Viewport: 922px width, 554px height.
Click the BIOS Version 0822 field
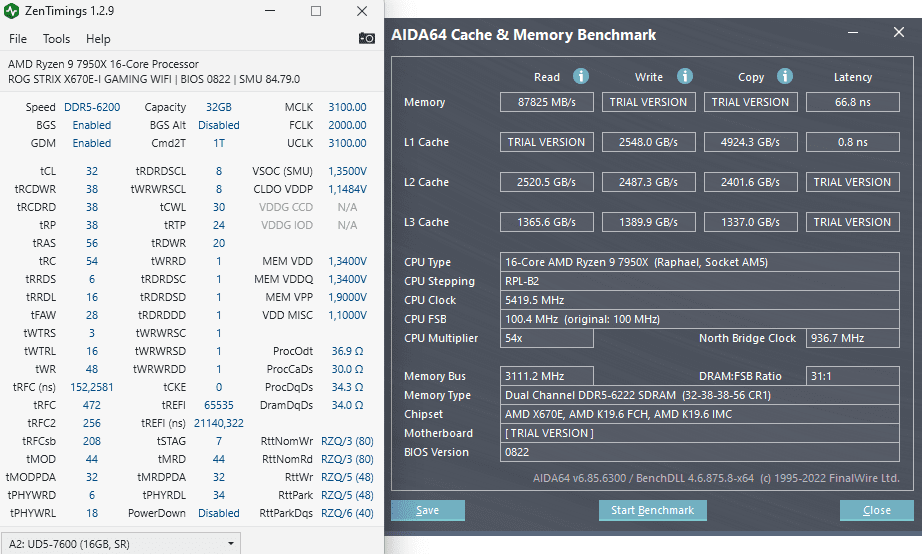(700, 452)
